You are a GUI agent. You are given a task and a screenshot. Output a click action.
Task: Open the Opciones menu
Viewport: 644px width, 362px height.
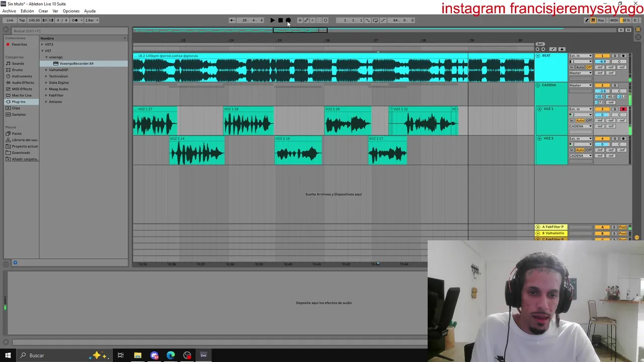[x=71, y=11]
